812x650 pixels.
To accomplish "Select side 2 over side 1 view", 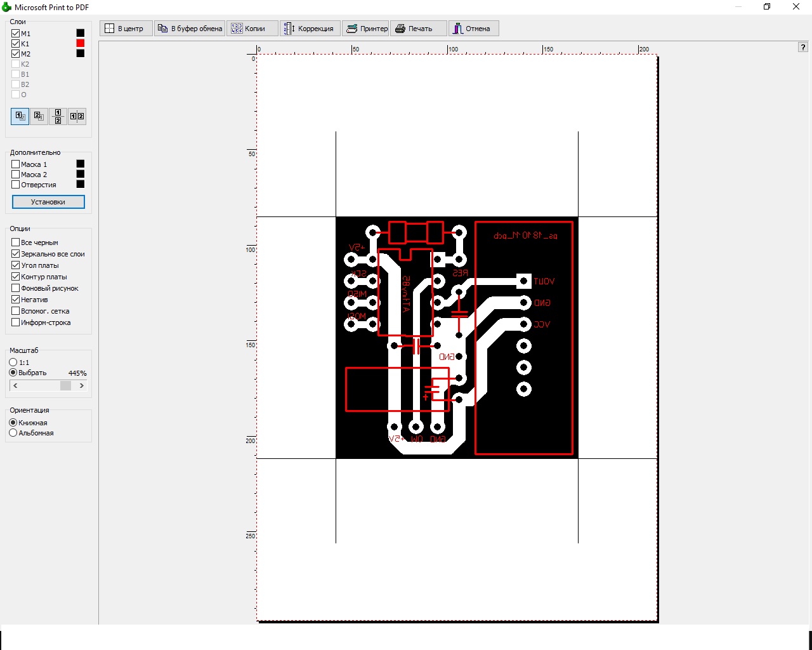I will 39,116.
